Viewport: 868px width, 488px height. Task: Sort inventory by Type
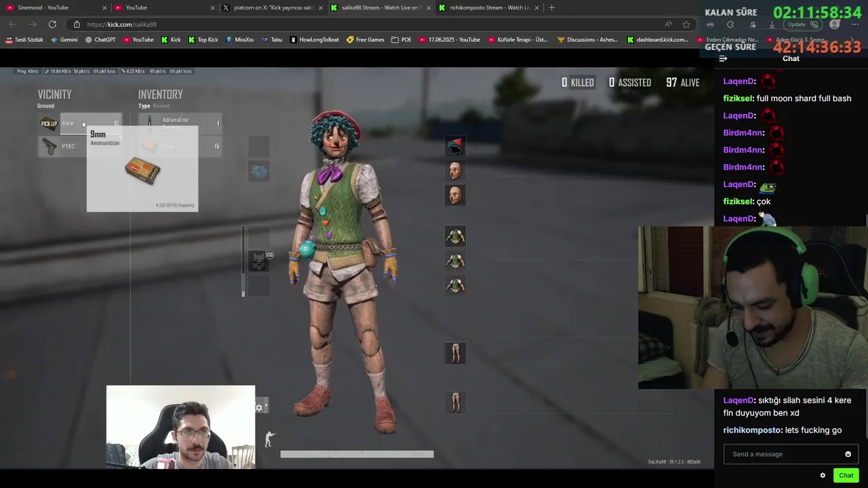point(144,106)
